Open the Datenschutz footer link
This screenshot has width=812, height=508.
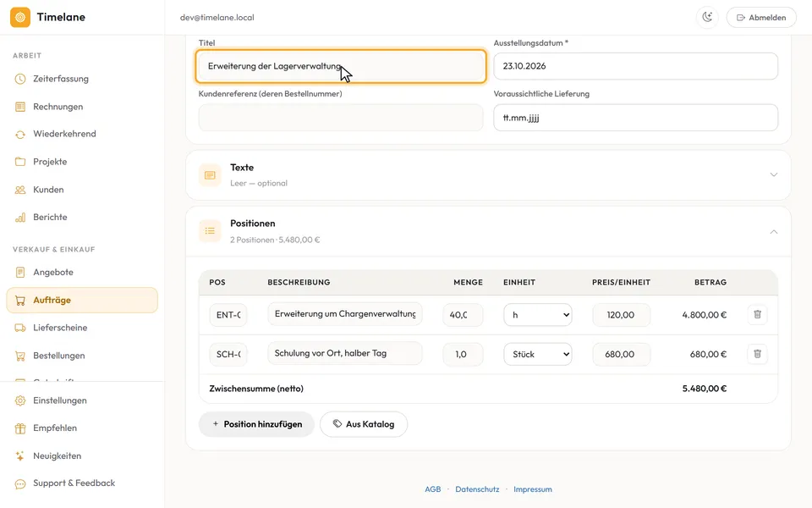point(477,489)
